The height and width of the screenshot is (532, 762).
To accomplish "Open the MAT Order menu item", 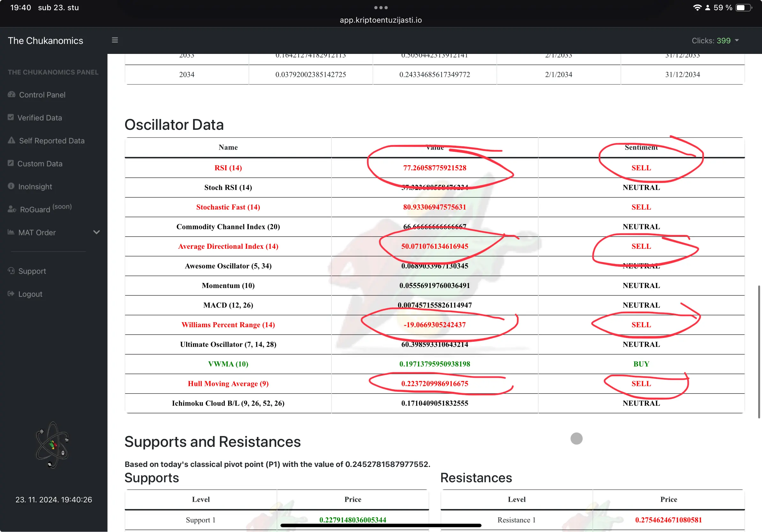I will [37, 233].
